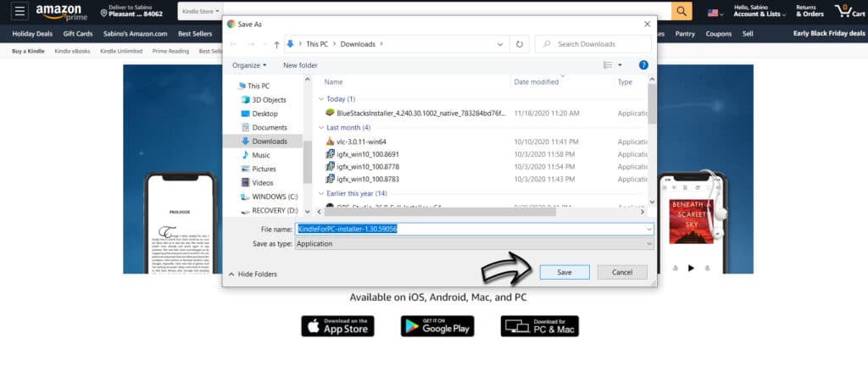Click the orange Amazon search button
Viewport: 868px width, 372px height.
pyautogui.click(x=682, y=11)
